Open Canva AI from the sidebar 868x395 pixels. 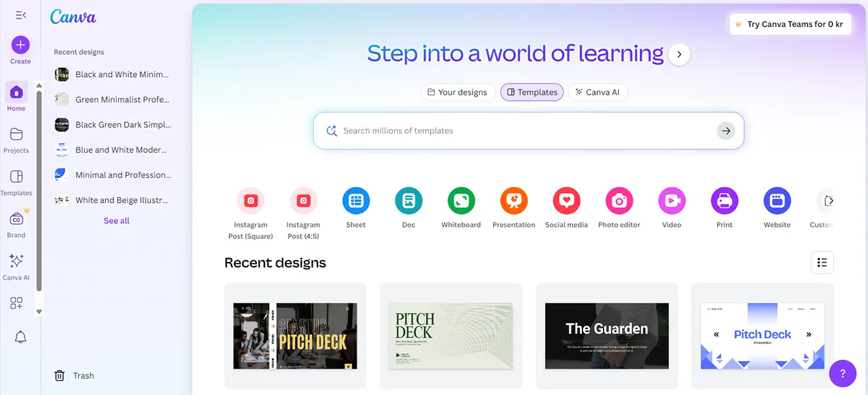point(16,261)
